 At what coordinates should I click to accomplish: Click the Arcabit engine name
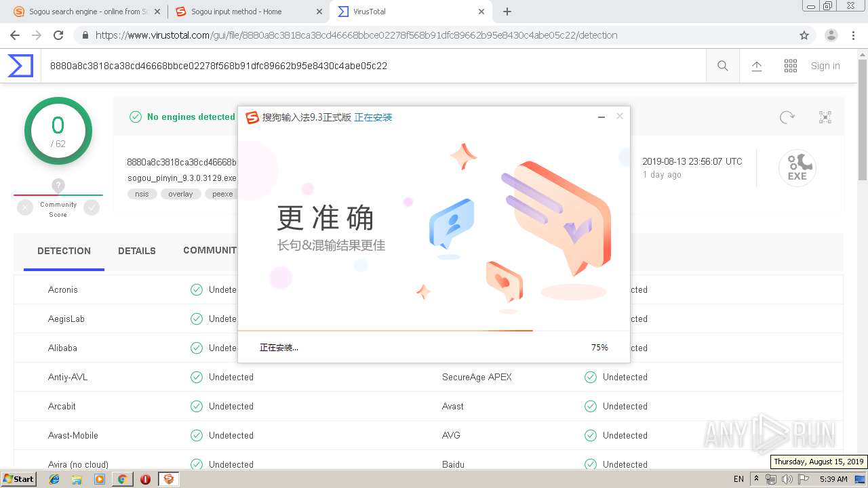pyautogui.click(x=62, y=406)
